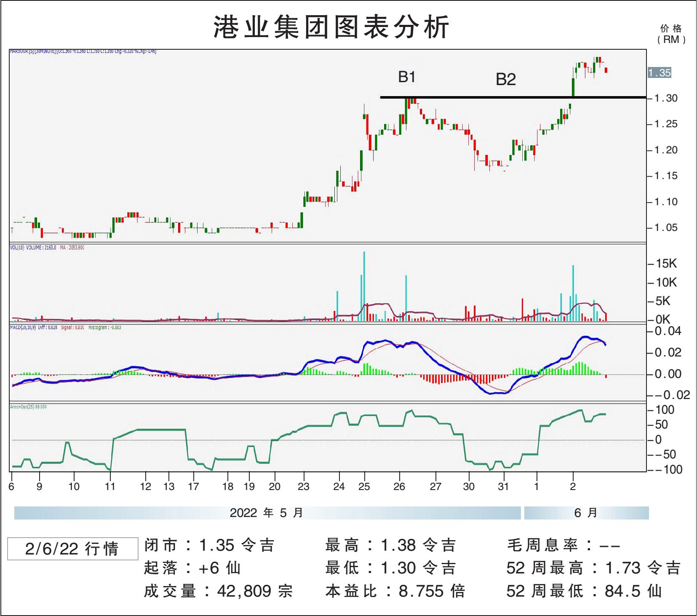Click date 17 on the time axis

coord(193,487)
